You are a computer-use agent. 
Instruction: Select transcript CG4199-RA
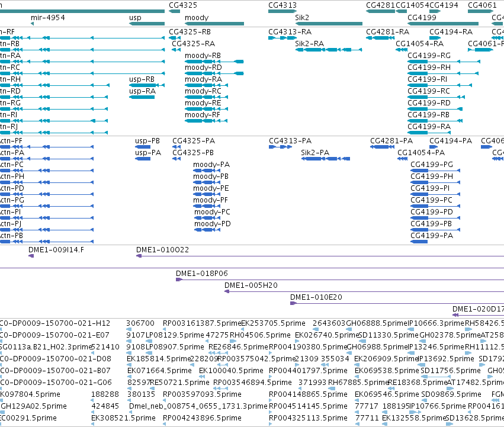(x=429, y=133)
